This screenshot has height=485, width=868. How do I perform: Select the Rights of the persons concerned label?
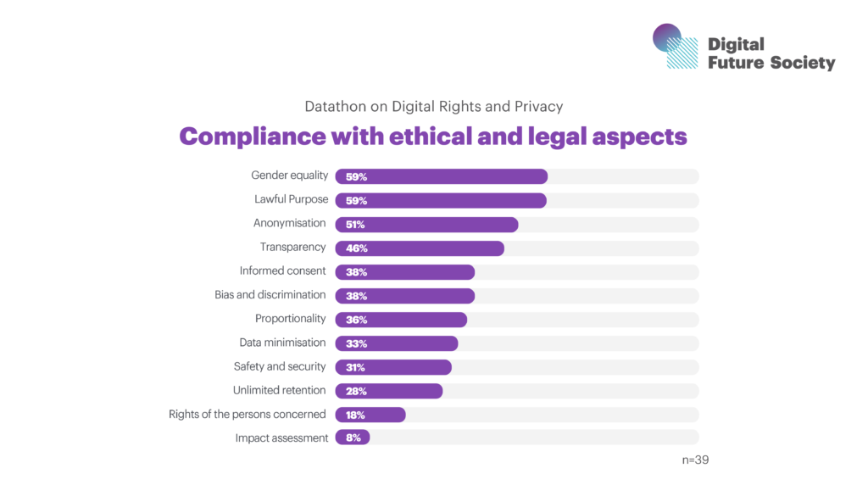click(248, 414)
